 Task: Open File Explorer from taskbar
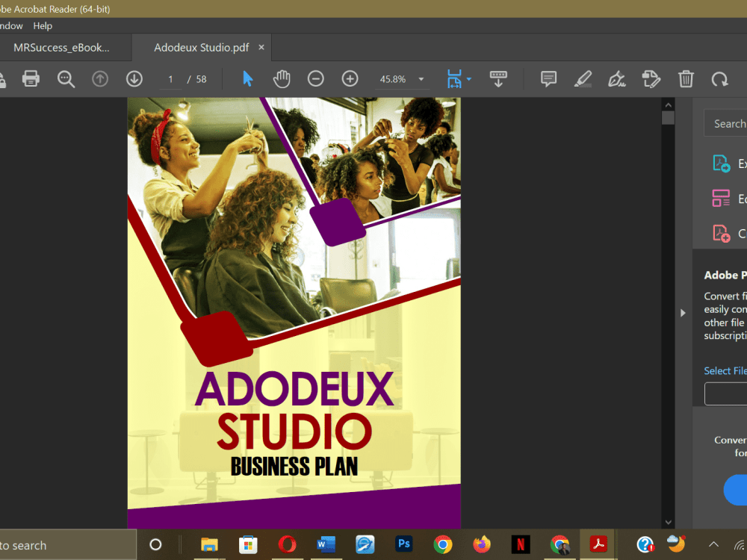click(x=209, y=544)
